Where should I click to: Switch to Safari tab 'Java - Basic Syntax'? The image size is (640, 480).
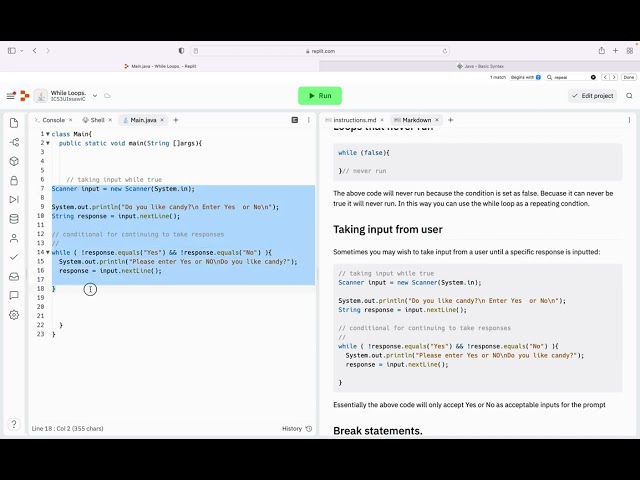(x=480, y=66)
